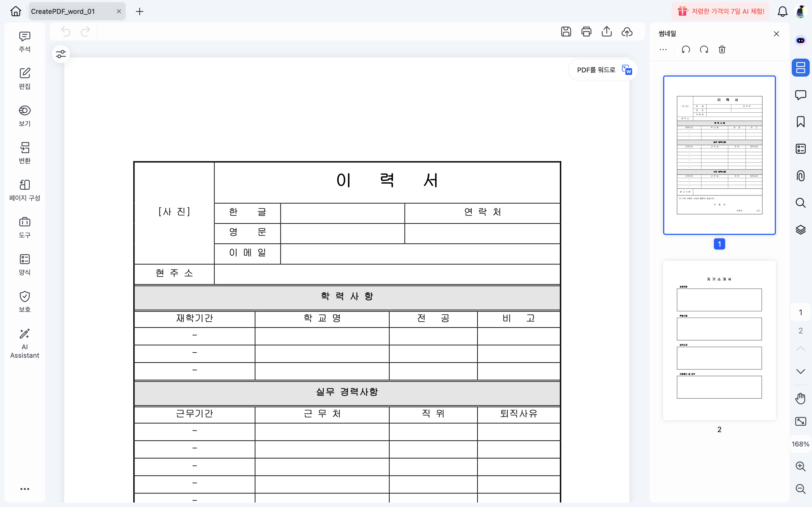Open the 보호 (Protect) panel
Image resolution: width=812 pixels, height=507 pixels.
click(x=25, y=301)
